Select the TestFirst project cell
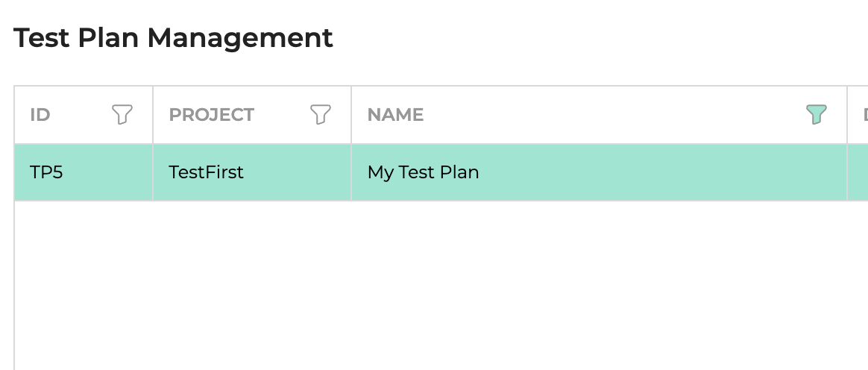 (x=252, y=172)
